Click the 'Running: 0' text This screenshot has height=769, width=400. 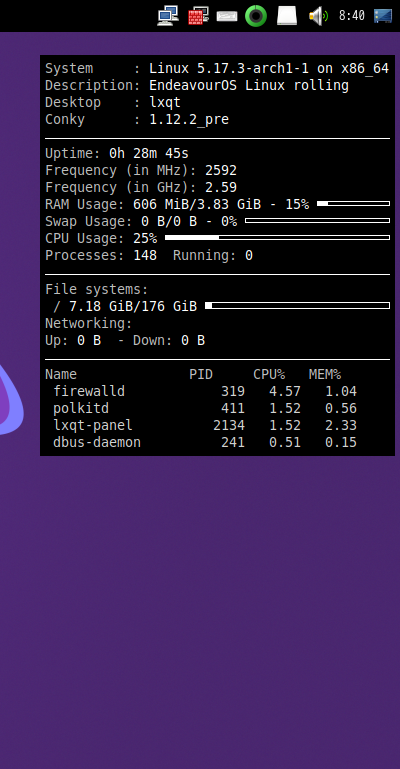[213, 256]
